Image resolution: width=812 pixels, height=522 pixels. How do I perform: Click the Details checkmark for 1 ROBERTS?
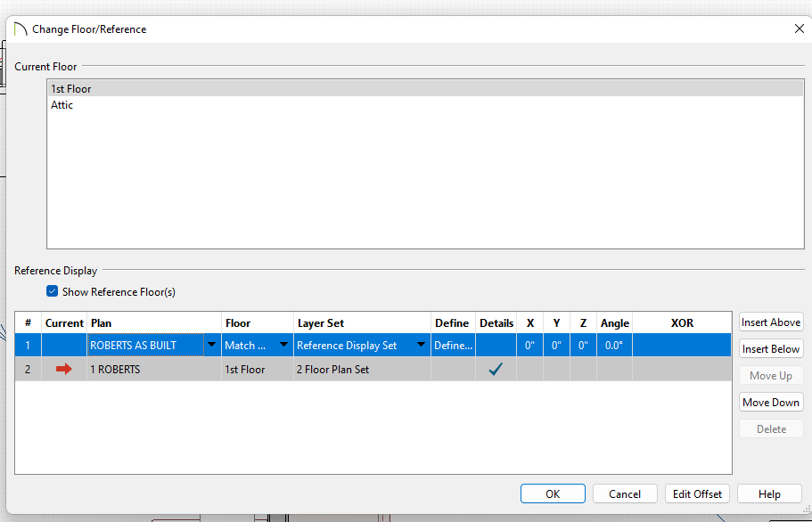pyautogui.click(x=496, y=370)
